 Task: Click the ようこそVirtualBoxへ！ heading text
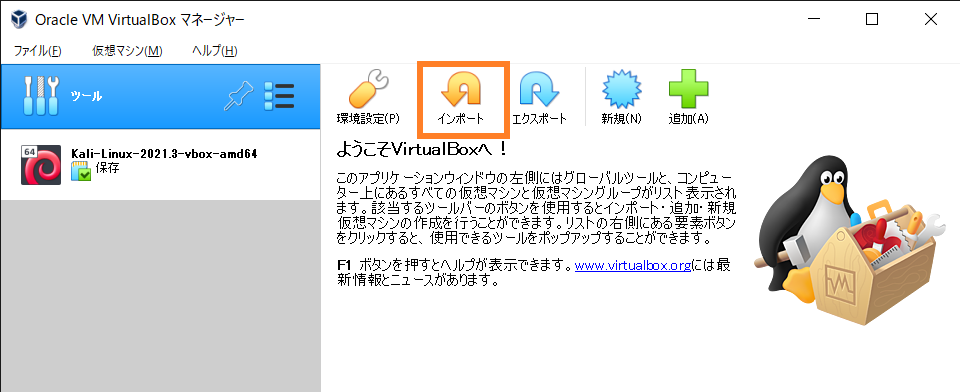[422, 149]
